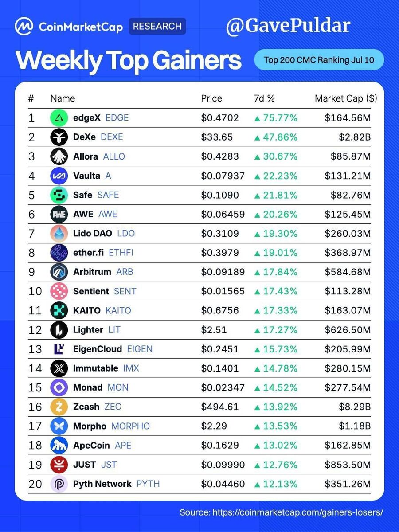Click the Top 200 CMC Ranking pill

319,60
